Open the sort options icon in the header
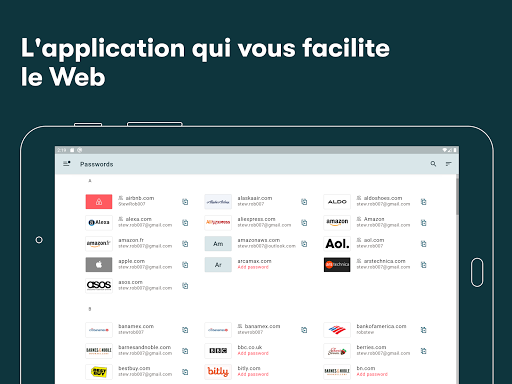 point(449,164)
